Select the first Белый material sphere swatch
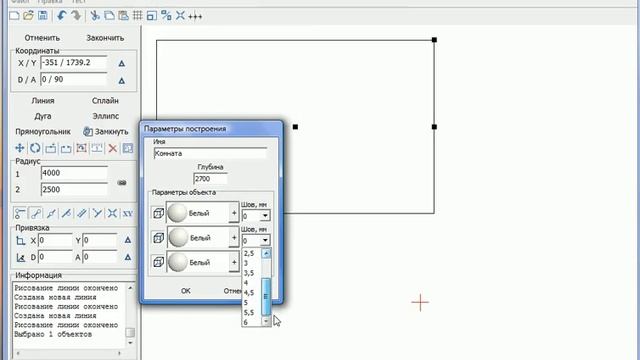This screenshot has height=360, width=640. 177,213
